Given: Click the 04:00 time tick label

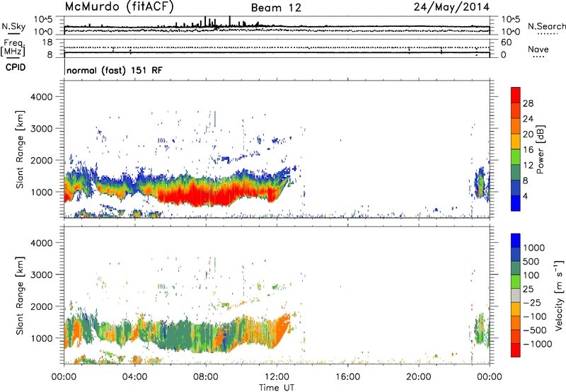Looking at the screenshot, I should tap(134, 377).
